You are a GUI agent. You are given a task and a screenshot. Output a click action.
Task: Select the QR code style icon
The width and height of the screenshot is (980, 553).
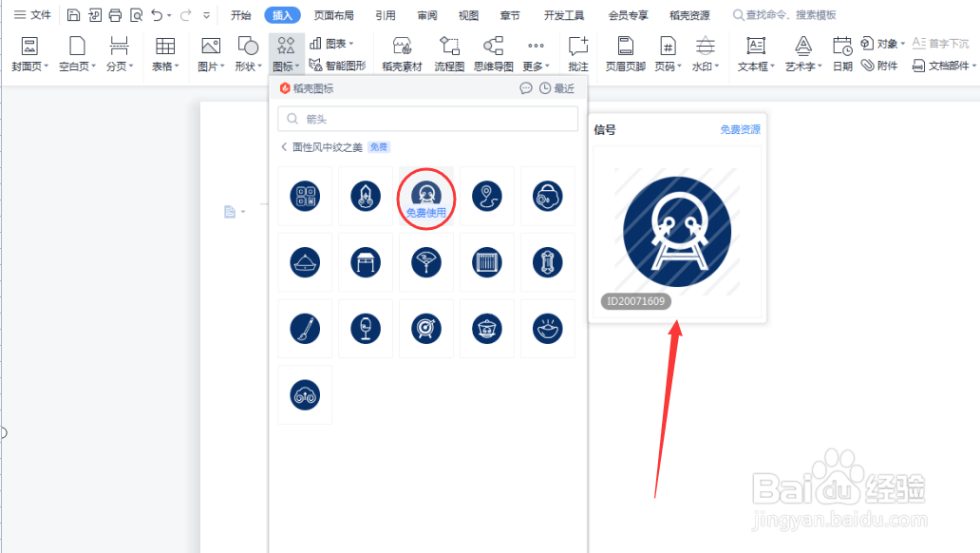tap(305, 196)
